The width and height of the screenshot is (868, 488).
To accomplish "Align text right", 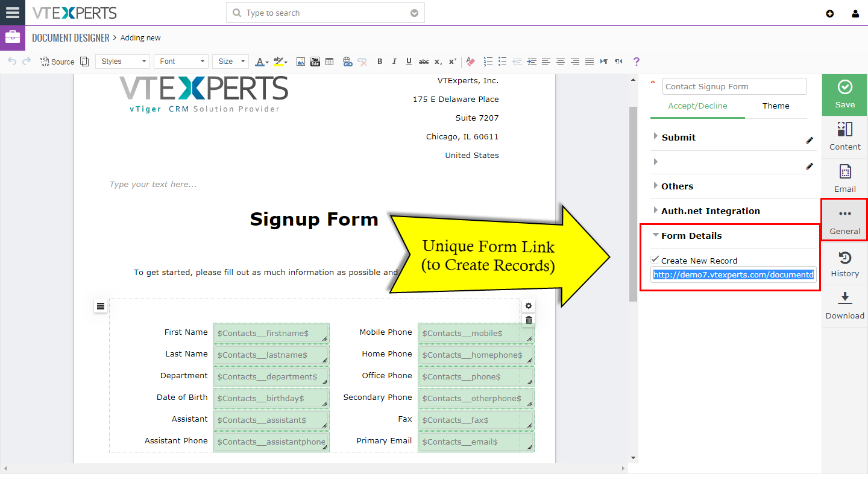I will click(575, 62).
